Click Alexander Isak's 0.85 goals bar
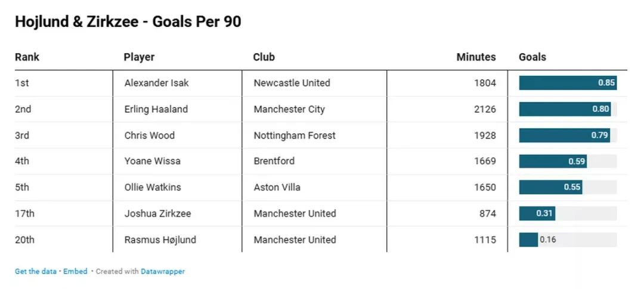The width and height of the screenshot is (644, 289). [x=567, y=83]
